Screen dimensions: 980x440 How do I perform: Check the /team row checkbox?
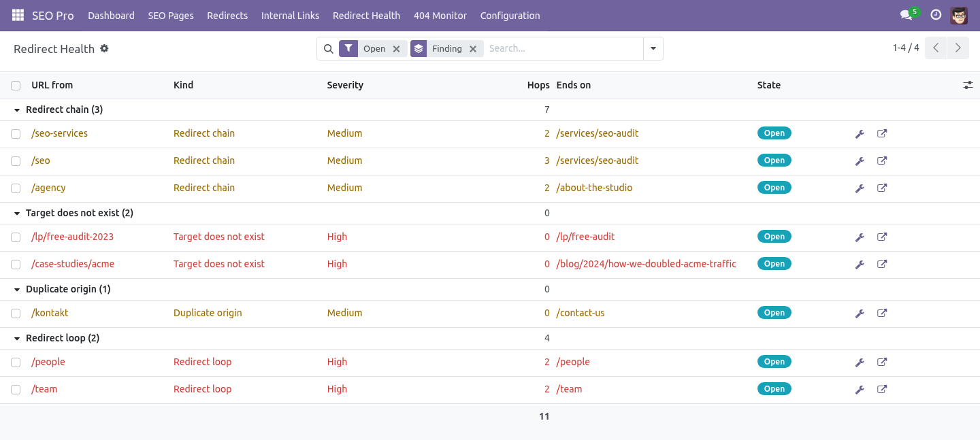16,390
